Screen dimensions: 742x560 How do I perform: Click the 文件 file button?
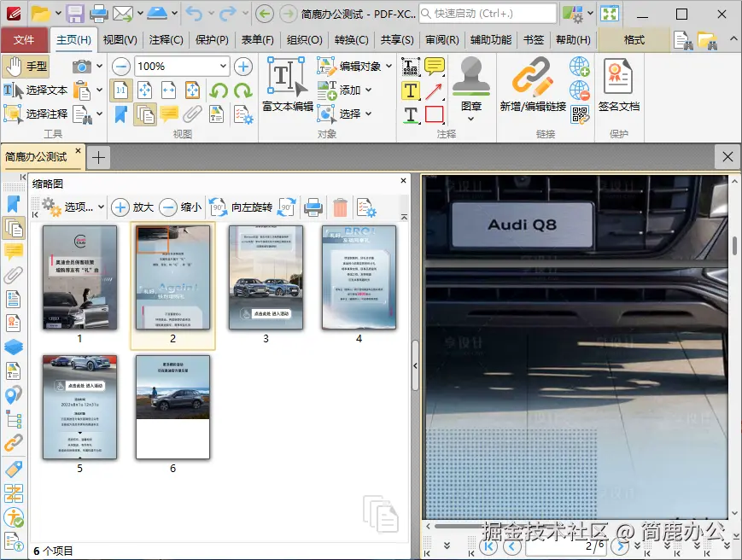click(24, 40)
